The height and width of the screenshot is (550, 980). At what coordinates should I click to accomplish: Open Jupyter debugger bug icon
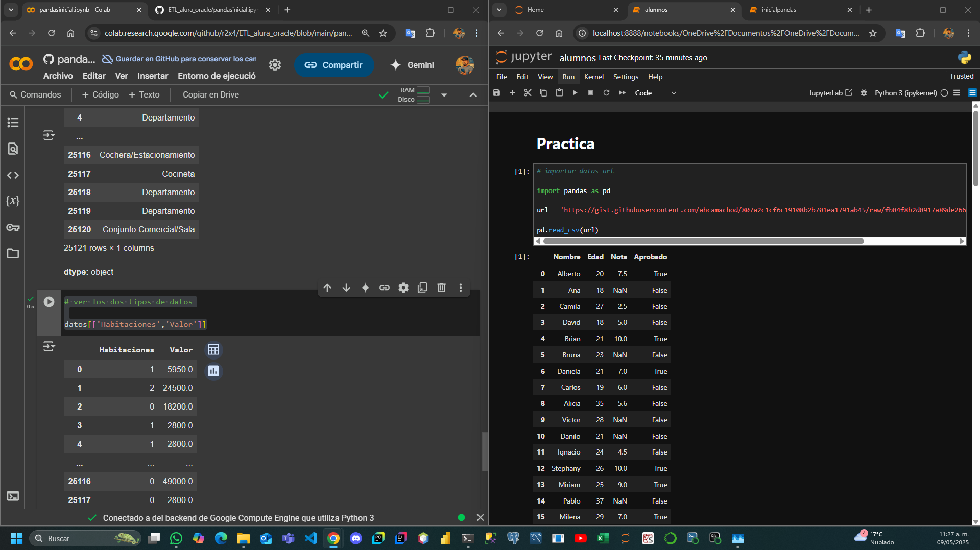point(864,93)
